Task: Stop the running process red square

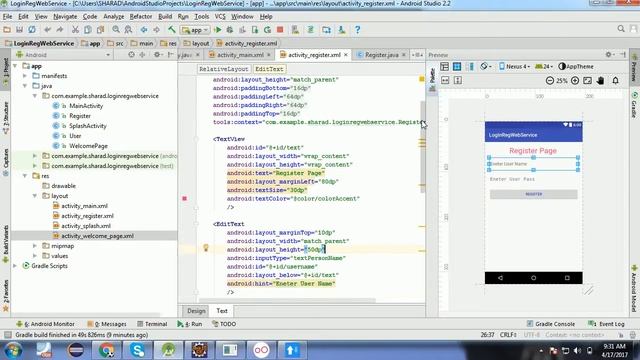Action: [x=280, y=30]
